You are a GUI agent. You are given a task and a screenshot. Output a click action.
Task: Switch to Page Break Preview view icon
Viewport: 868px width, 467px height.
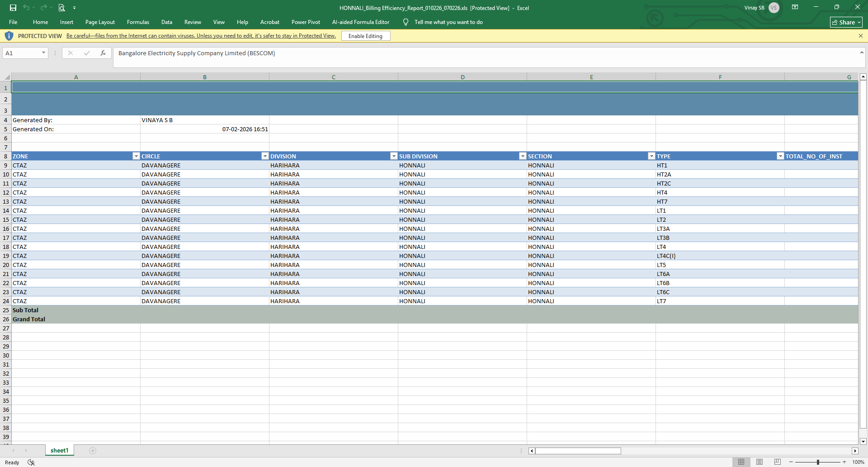pos(777,462)
